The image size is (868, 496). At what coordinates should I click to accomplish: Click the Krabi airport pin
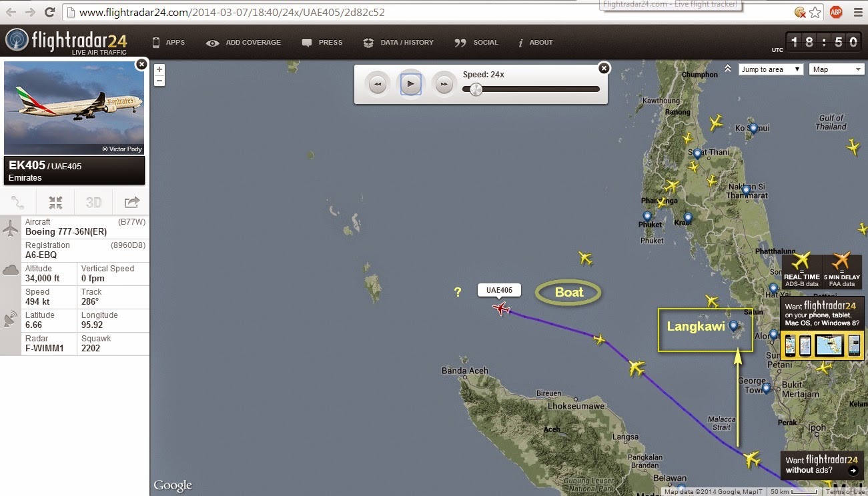688,217
